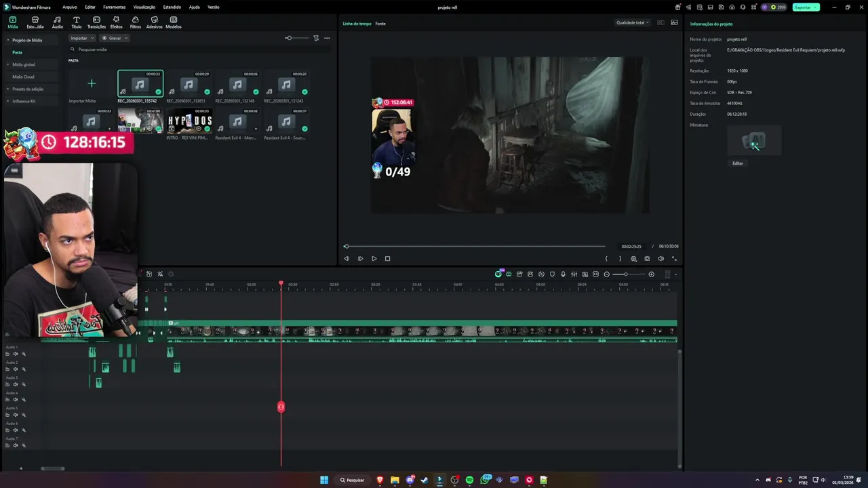Click the Pesquisar mídia search field

[x=200, y=49]
